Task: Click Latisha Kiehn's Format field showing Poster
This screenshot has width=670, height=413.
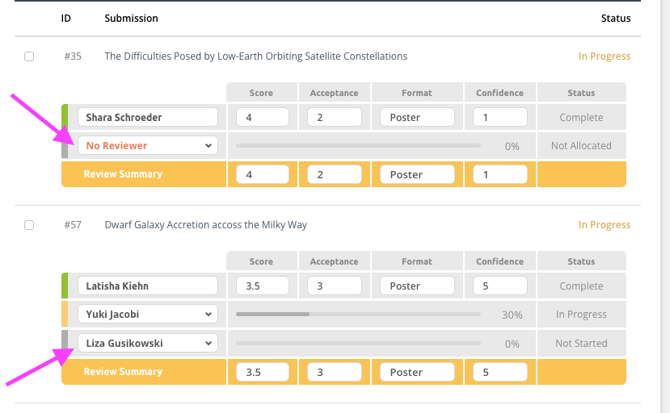Action: pos(417,286)
